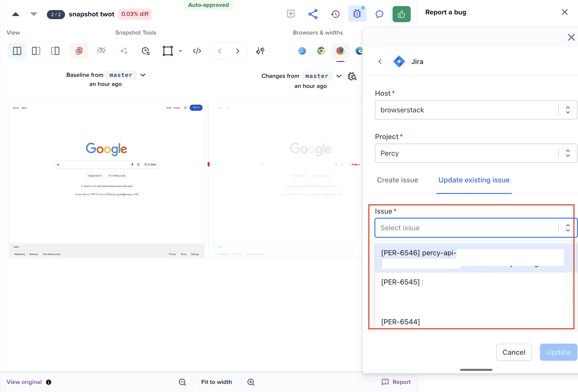Screen dimensions: 578x392
Task: Select the Firefox browser icon
Action: (x=340, y=51)
